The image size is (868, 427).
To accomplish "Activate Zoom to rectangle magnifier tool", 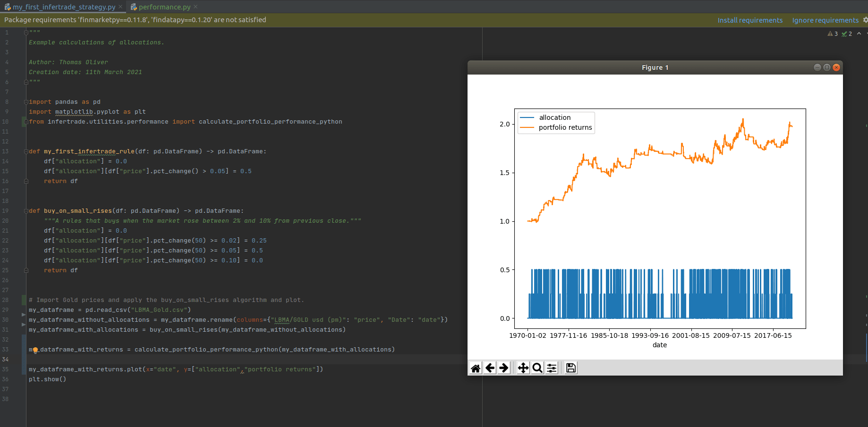I will [537, 368].
